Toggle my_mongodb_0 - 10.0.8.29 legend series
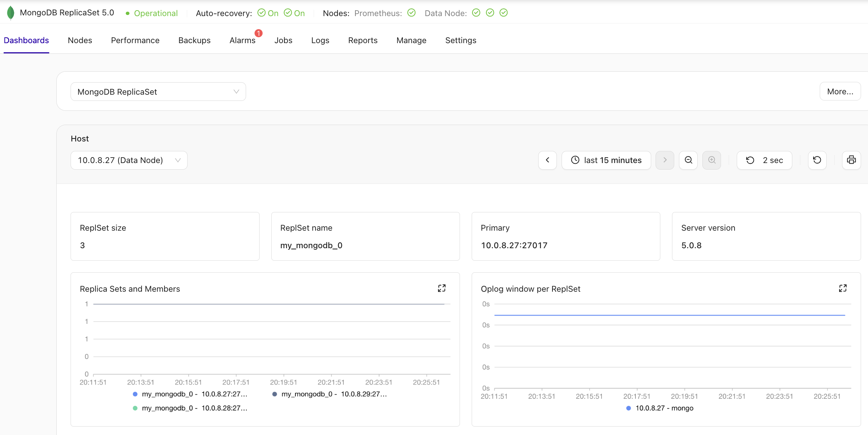The height and width of the screenshot is (435, 868). (329, 394)
